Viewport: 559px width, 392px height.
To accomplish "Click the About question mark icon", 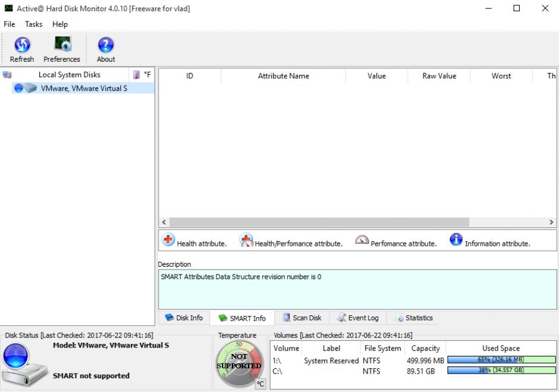I will 106,45.
